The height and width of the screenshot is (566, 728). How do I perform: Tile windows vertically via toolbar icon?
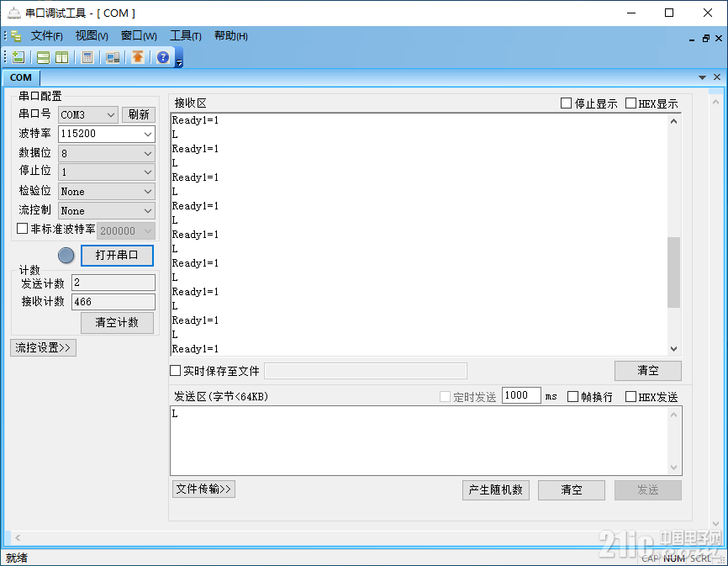61,57
